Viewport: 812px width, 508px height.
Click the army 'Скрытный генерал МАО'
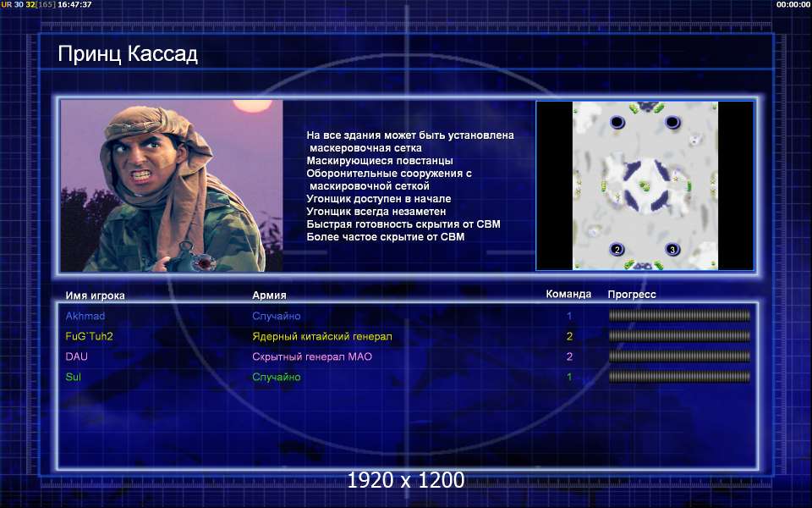pos(312,356)
